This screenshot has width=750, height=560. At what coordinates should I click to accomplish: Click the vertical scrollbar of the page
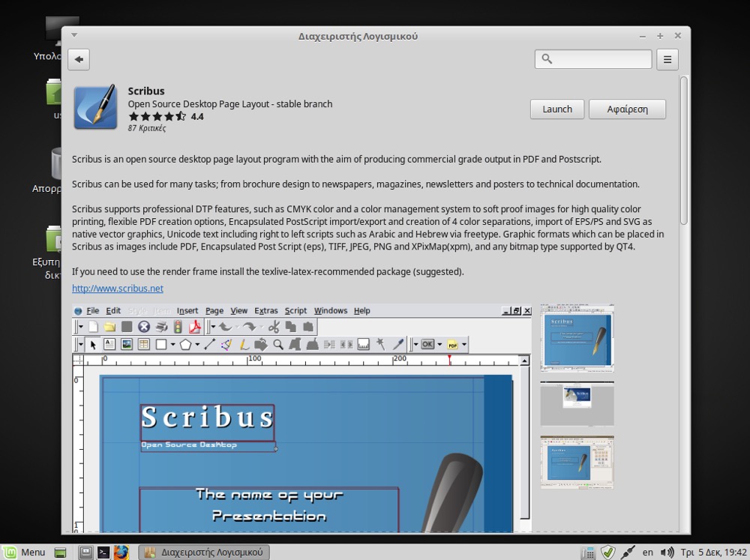coord(684,150)
